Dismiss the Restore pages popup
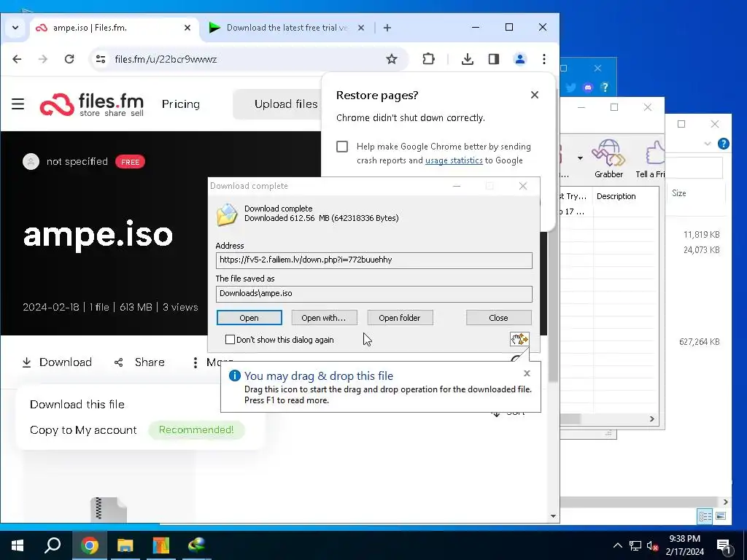Screen dimensions: 747x560 click(x=535, y=95)
